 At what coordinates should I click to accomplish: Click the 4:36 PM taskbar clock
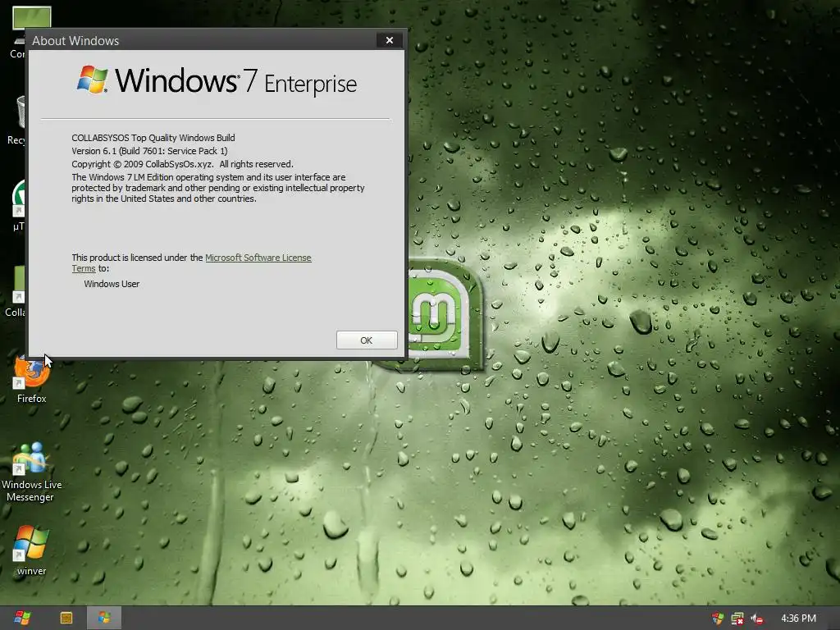(x=798, y=619)
